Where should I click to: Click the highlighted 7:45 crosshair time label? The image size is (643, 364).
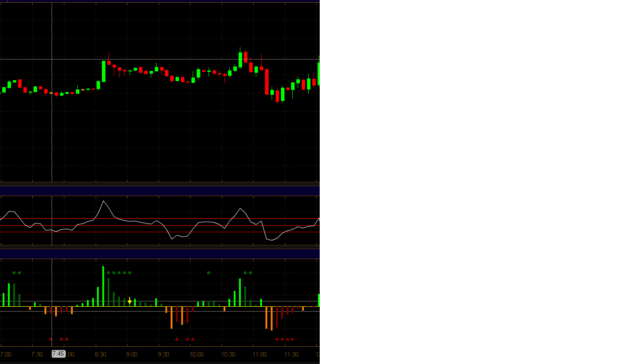58,354
